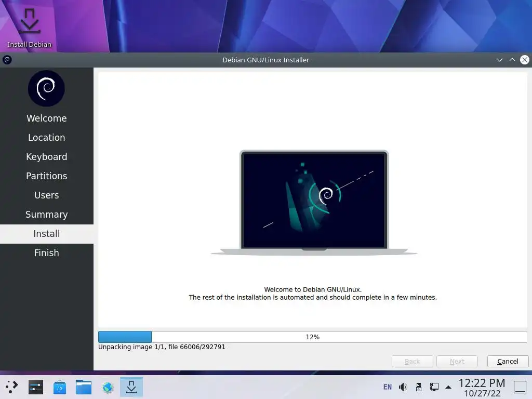Select the Finish step in sidebar
532x399 pixels.
(46, 253)
